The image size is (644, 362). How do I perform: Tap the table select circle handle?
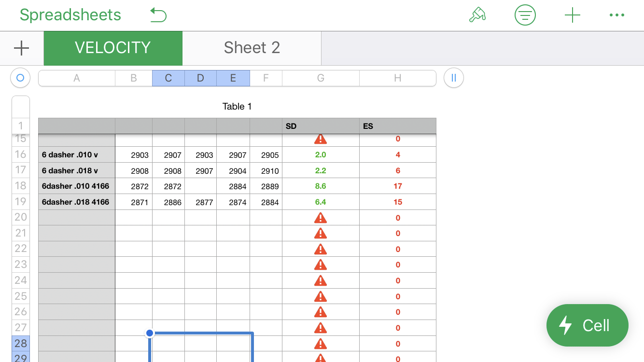tap(20, 78)
